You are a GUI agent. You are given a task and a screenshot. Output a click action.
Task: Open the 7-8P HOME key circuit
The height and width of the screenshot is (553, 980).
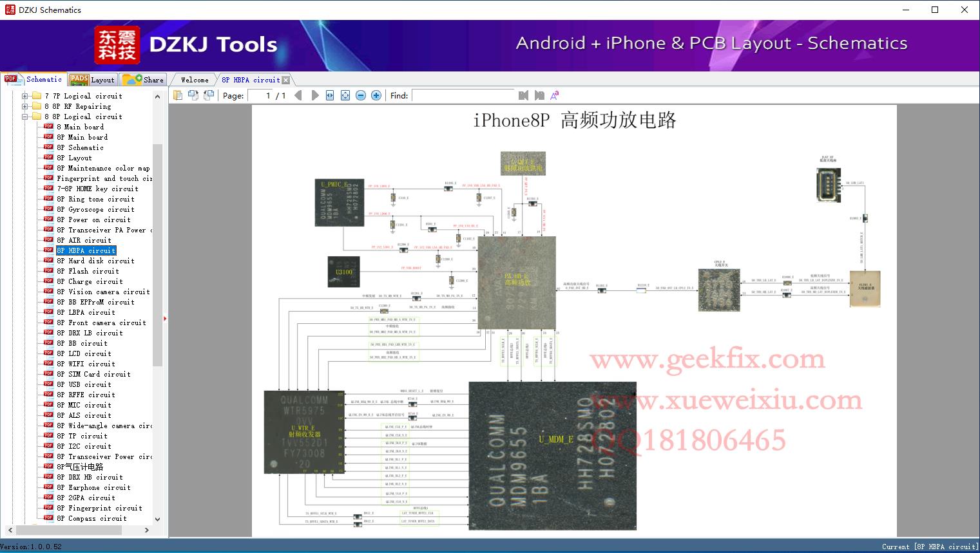coord(97,189)
